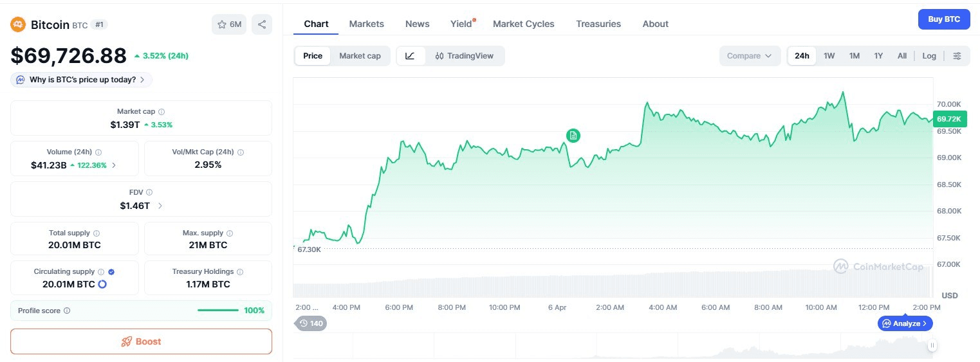This screenshot has height=362, width=980.
Task: Open chart settings sliders icon
Action: pyautogui.click(x=957, y=56)
